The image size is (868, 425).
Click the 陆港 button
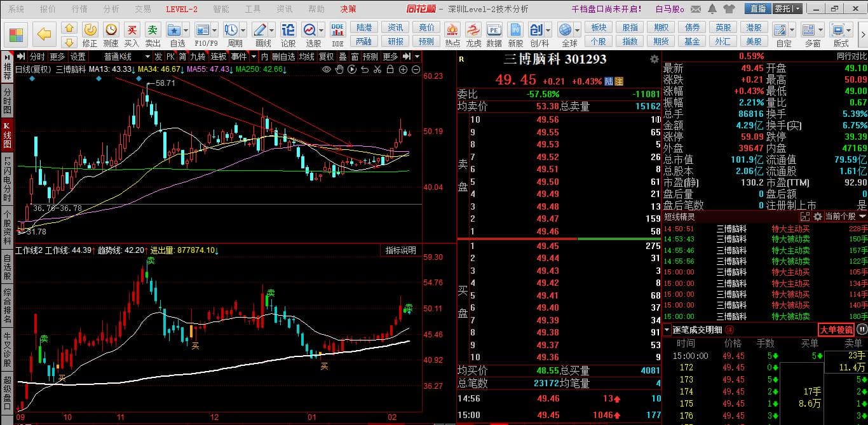pos(364,27)
